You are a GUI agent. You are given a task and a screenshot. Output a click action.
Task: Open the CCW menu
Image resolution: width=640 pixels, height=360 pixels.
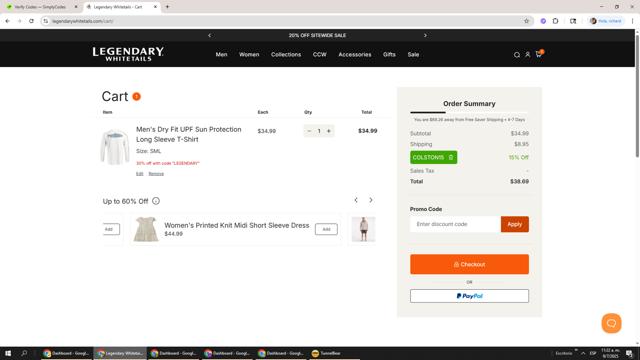pos(320,54)
